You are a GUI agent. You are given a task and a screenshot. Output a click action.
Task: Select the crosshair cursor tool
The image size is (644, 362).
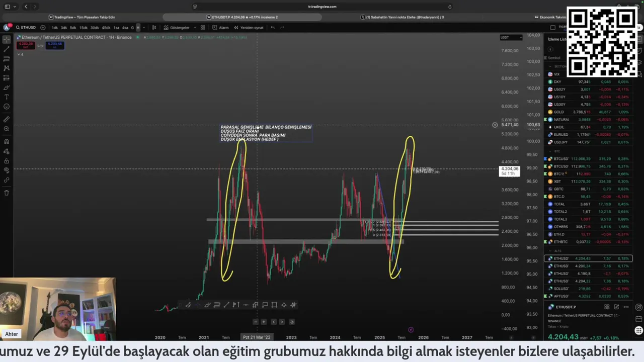point(7,39)
